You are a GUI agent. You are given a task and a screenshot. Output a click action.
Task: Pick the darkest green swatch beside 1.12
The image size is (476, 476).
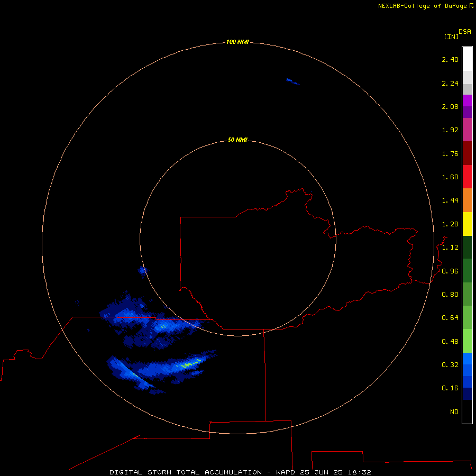click(467, 247)
